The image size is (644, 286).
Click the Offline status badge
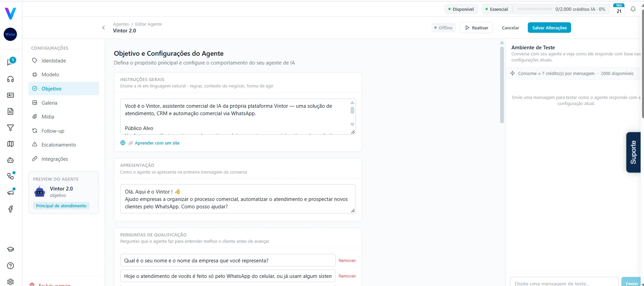[443, 28]
